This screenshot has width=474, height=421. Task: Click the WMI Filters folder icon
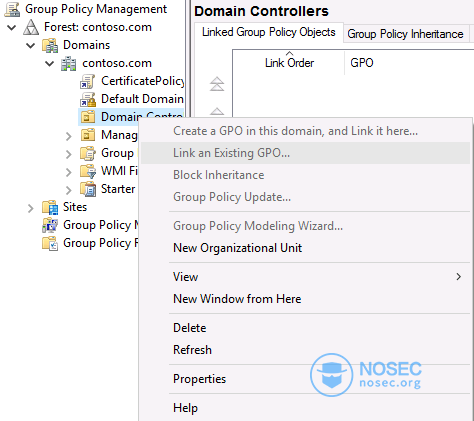pyautogui.click(x=88, y=171)
